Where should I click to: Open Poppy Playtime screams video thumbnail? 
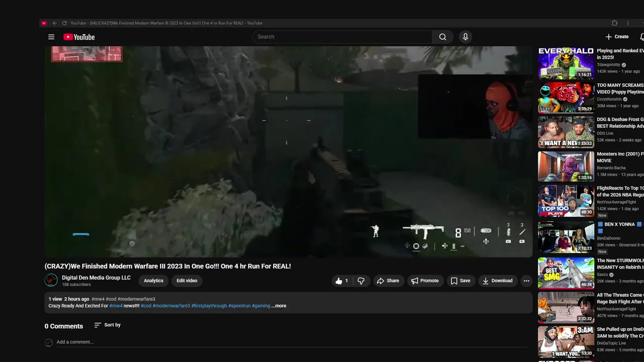point(566,98)
